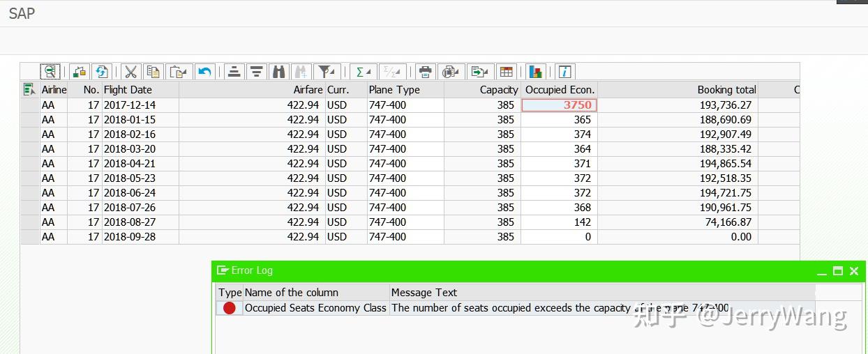Open the Total sigma dropdown

(363, 71)
